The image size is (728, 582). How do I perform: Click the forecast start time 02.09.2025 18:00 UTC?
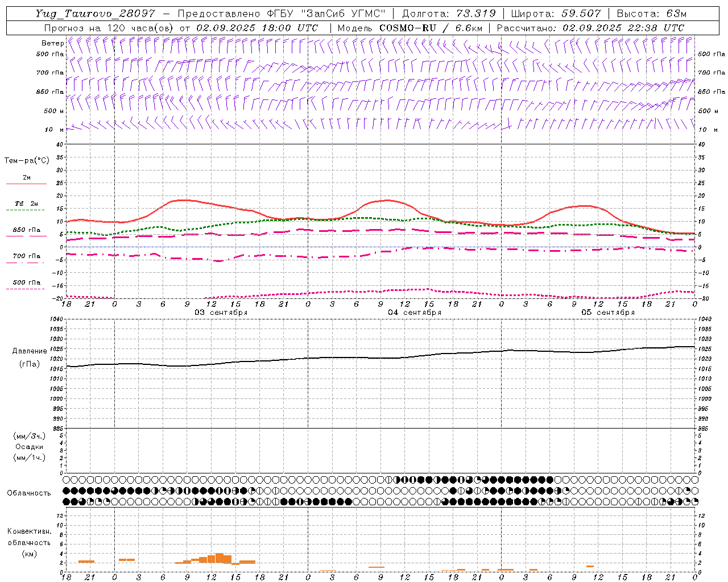click(257, 28)
